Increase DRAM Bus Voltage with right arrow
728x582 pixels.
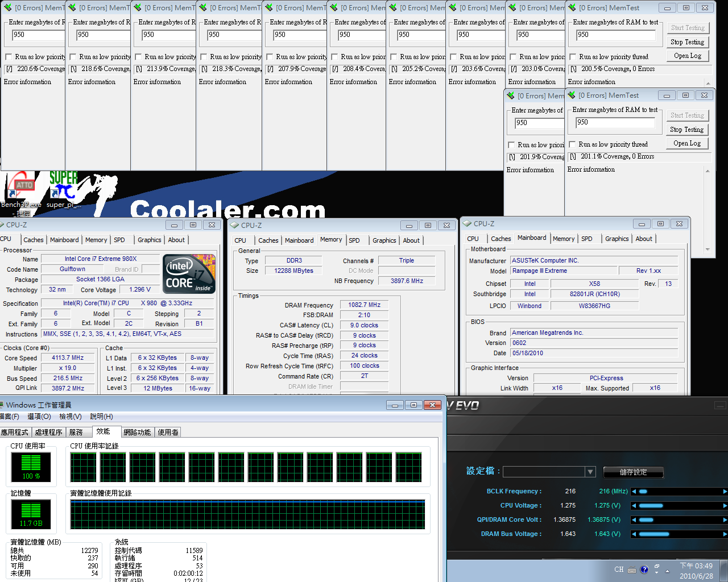725,534
